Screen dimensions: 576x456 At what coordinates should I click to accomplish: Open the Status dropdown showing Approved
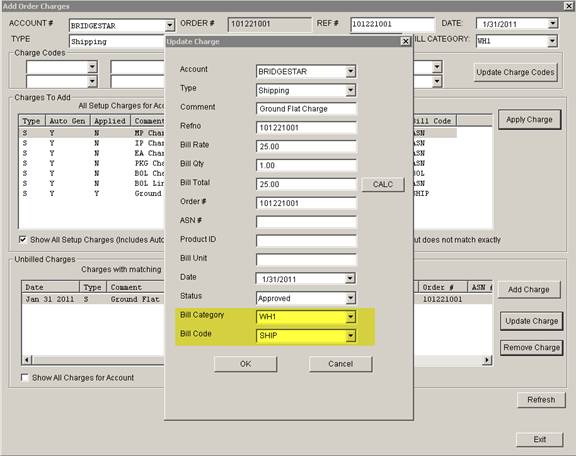click(x=350, y=298)
